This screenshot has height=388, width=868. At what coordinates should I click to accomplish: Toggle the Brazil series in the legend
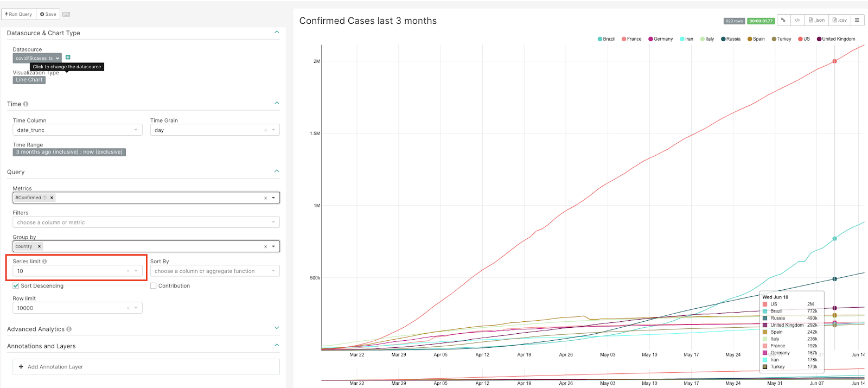coord(606,39)
